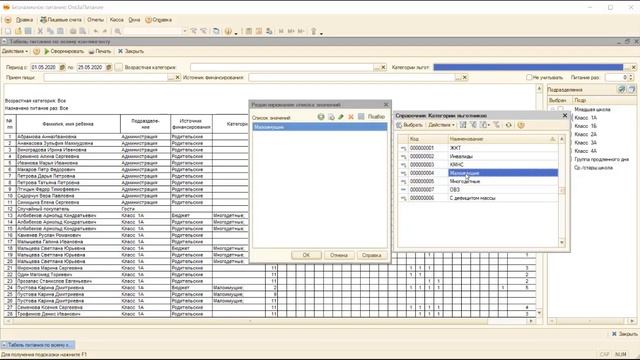This screenshot has width=640, height=360.
Task: Click the Paste toolbar icon
Action: click(x=60, y=31)
